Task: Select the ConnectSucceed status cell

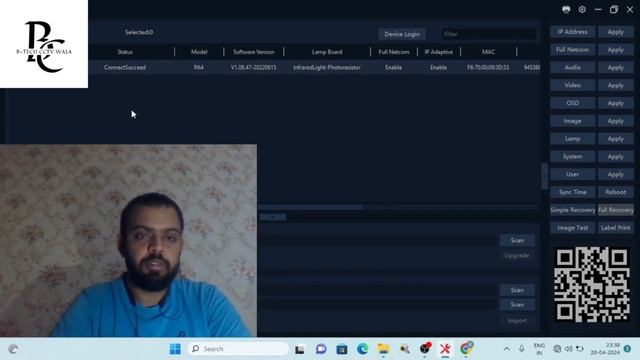Action: click(124, 68)
